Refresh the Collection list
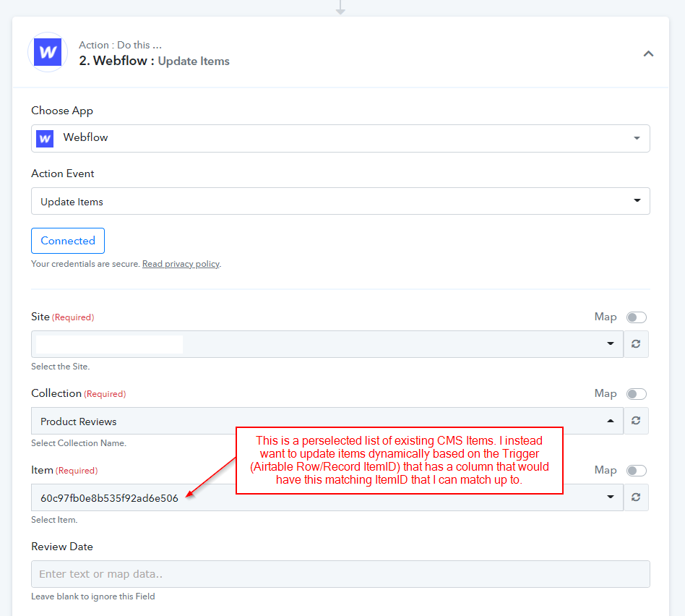 pyautogui.click(x=636, y=421)
